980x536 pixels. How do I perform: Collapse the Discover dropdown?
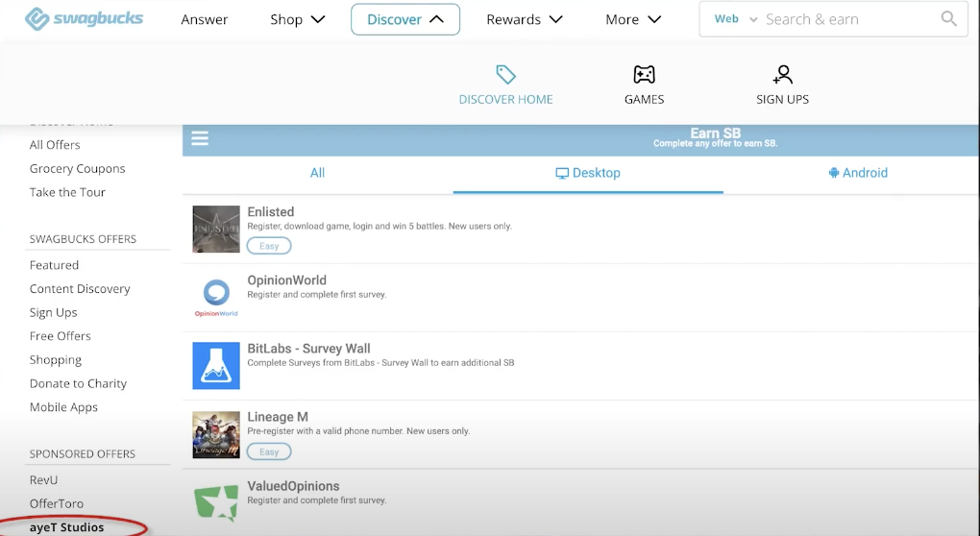pos(405,19)
